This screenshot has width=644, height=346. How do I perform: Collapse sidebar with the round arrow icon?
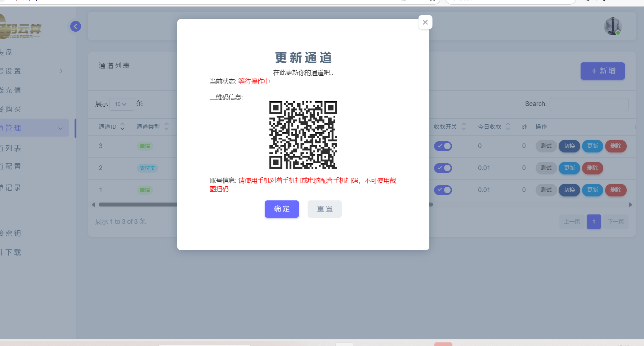(76, 26)
